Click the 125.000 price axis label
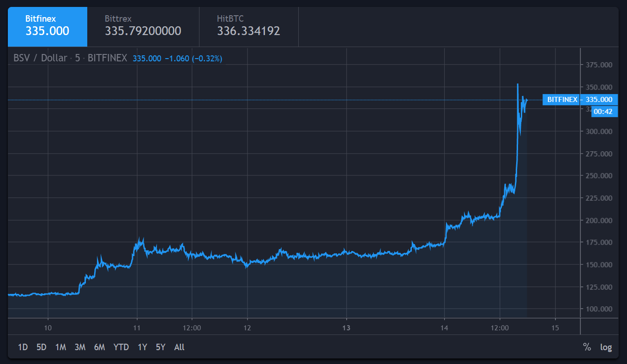This screenshot has width=627, height=364. [599, 286]
